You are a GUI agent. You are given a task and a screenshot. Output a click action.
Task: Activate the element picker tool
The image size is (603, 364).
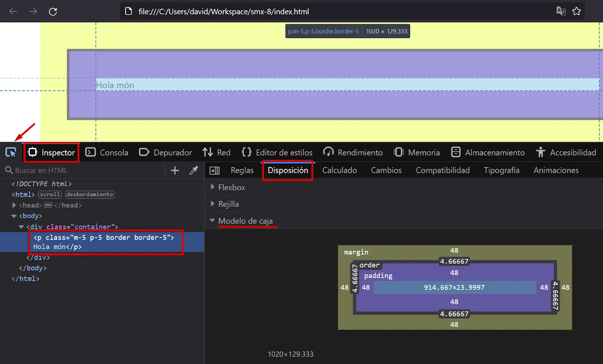[11, 152]
